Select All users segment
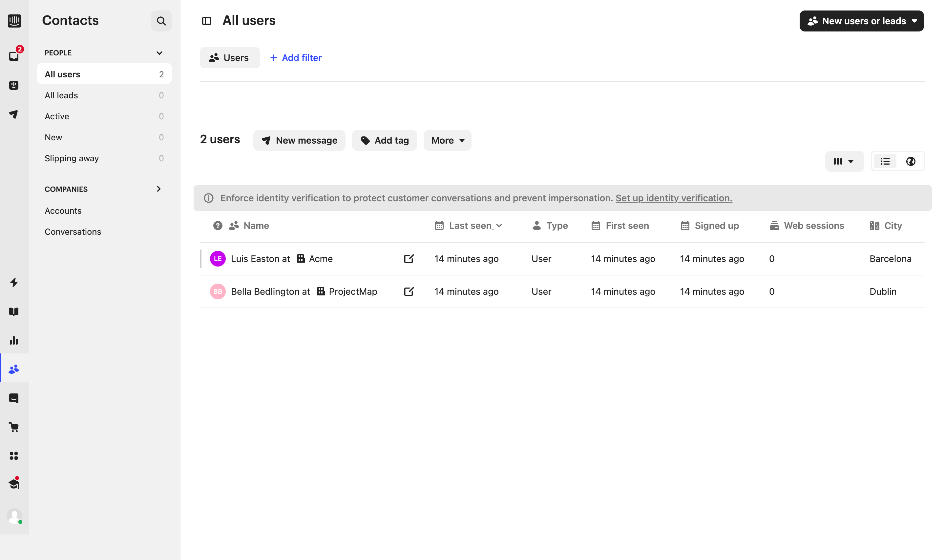Viewport: 945px width, 560px height. coord(104,74)
